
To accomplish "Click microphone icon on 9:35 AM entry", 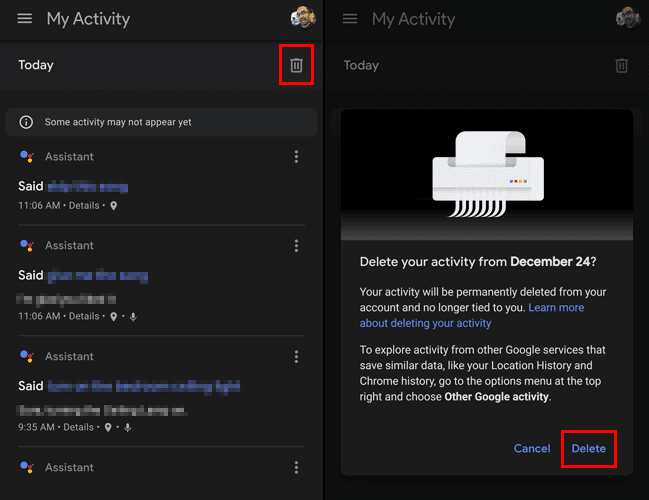I will pyautogui.click(x=128, y=428).
